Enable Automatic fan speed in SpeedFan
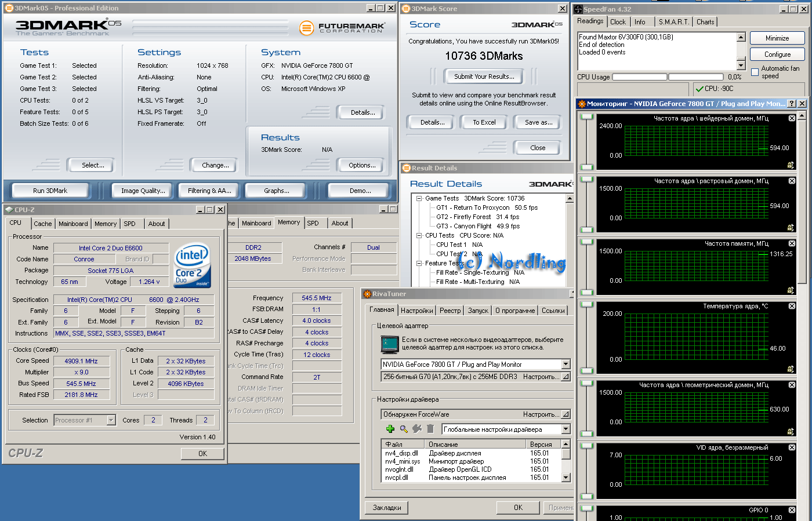 coord(755,72)
